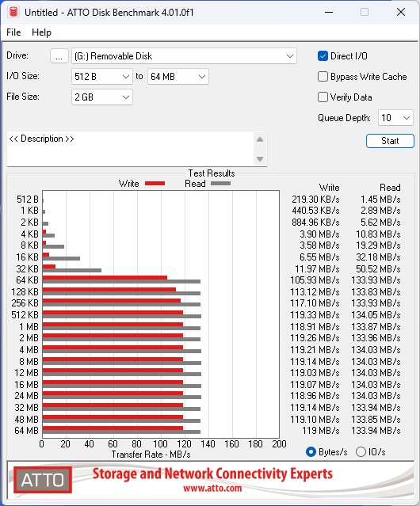The height and width of the screenshot is (506, 420).
Task: Click the '219.30 KB/s' write value
Action: pos(315,200)
